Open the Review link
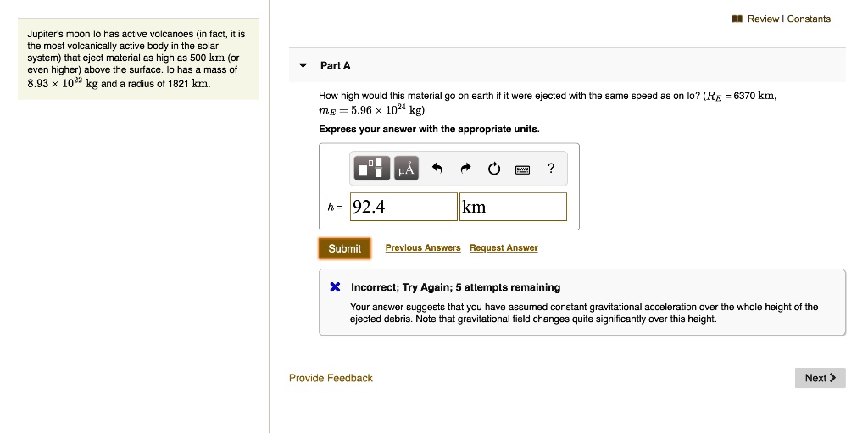The image size is (868, 433). (x=763, y=19)
